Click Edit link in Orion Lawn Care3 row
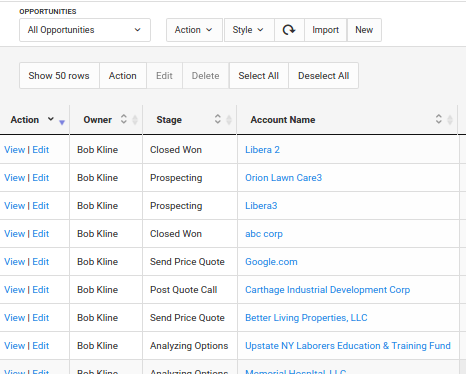This screenshot has width=466, height=374. (41, 178)
